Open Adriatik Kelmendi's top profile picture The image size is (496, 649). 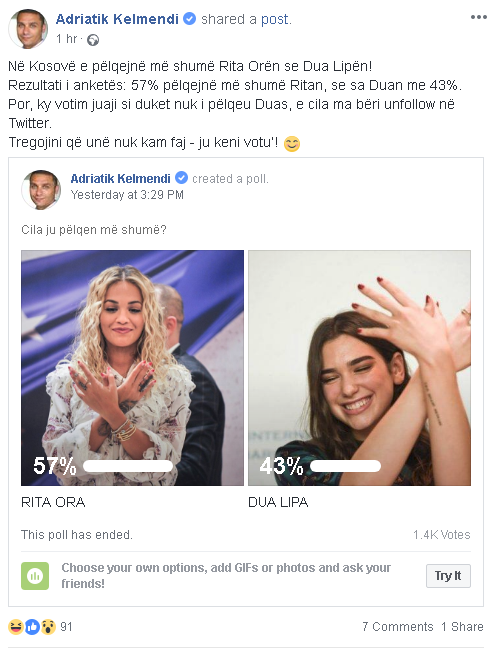28,29
